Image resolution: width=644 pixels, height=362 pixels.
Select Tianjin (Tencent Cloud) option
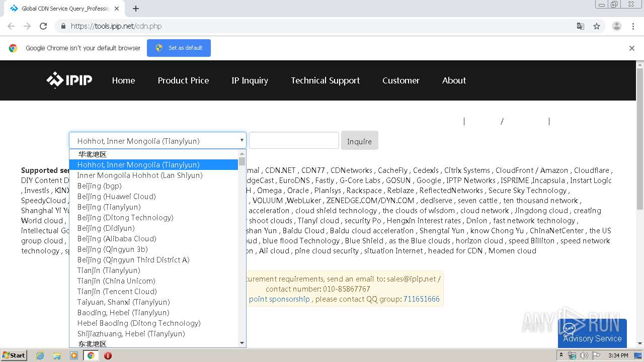[x=153, y=291]
